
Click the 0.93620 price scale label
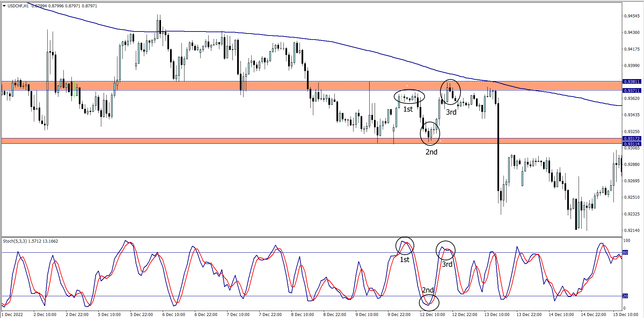pyautogui.click(x=632, y=99)
